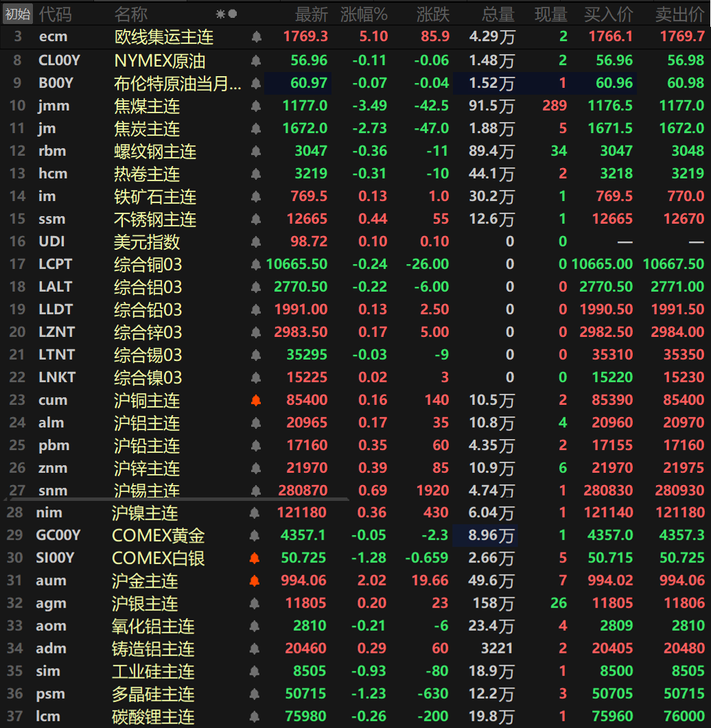Viewport: 711px width, 728px height.
Task: Disable the orange alert bell for 沪金主连
Action: pyautogui.click(x=255, y=580)
